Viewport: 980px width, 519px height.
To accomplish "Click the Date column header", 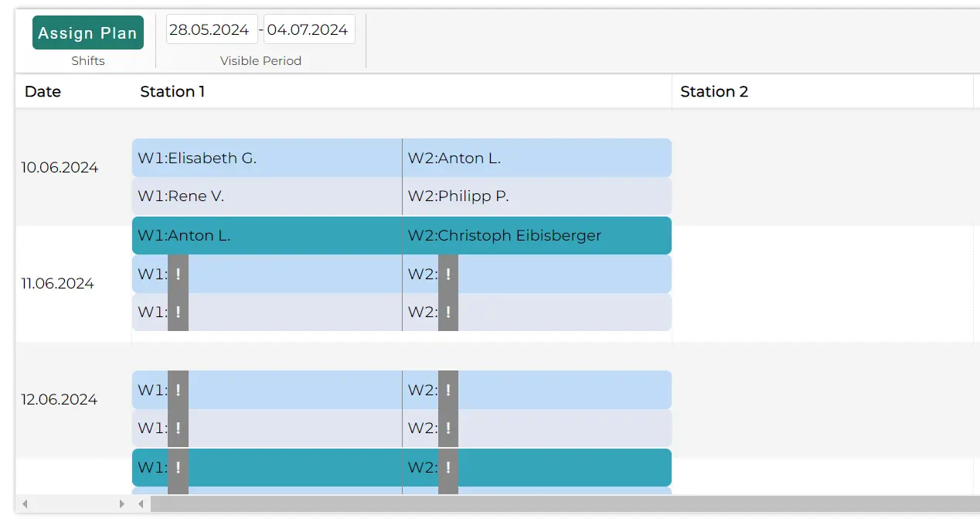I will [43, 91].
